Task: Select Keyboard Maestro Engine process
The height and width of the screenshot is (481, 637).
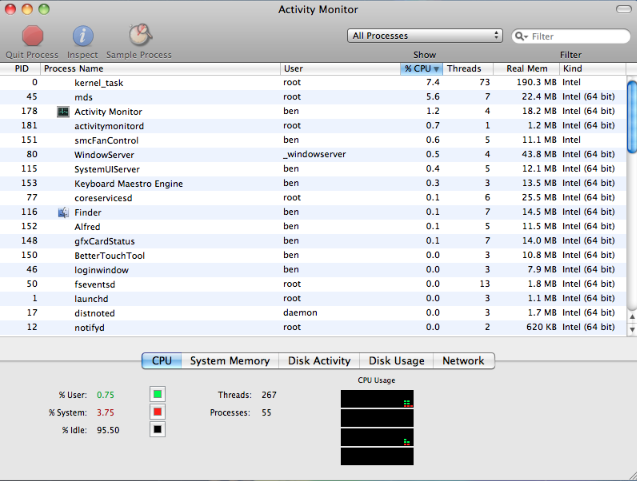Action: (x=313, y=184)
